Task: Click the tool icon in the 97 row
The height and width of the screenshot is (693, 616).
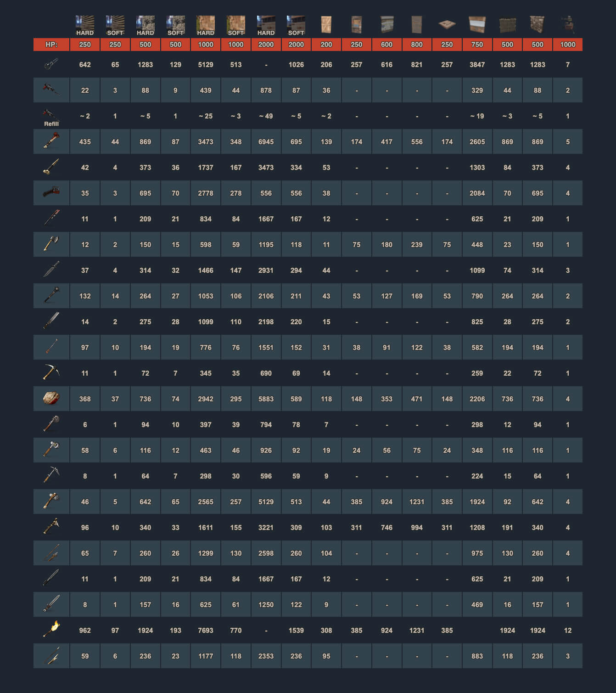Action: [51, 346]
